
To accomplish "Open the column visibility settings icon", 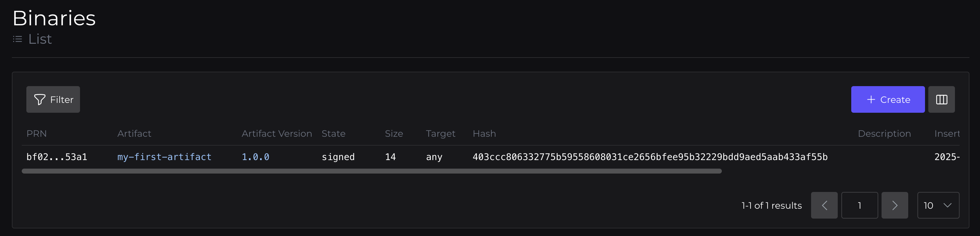I will tap(941, 100).
